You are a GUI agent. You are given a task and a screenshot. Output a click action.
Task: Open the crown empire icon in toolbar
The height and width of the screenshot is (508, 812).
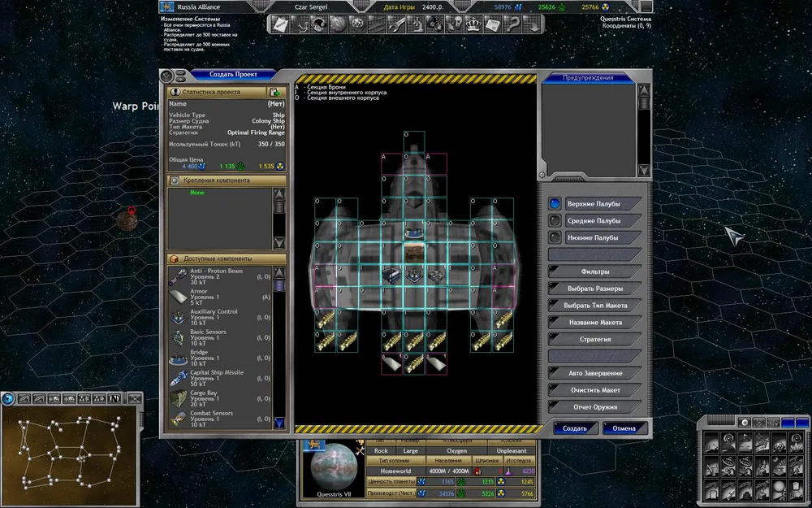pyautogui.click(x=473, y=24)
